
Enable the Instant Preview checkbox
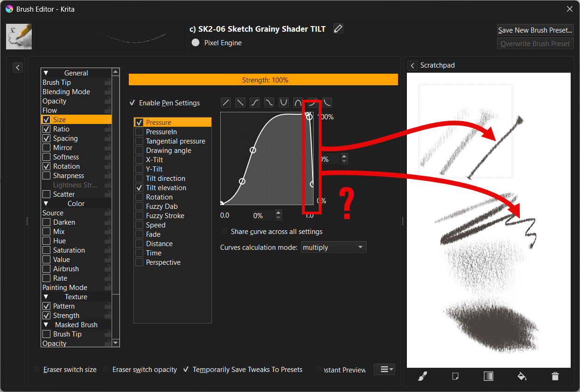click(x=319, y=370)
